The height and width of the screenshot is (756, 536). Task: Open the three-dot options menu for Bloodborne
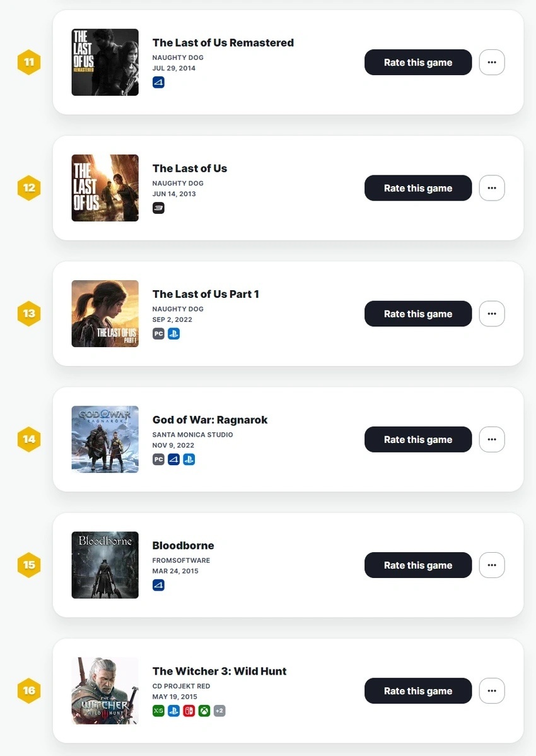pos(492,565)
